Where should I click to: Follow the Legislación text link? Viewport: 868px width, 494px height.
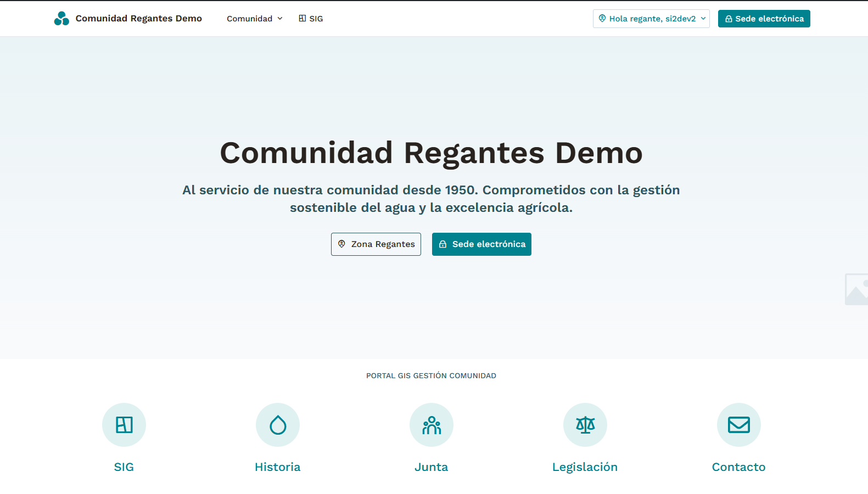point(585,467)
